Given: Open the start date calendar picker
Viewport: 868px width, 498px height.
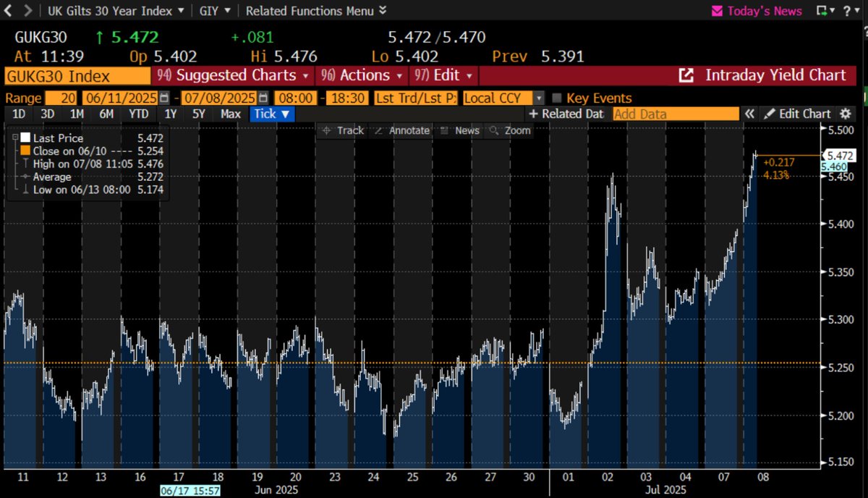Looking at the screenshot, I should pos(165,98).
